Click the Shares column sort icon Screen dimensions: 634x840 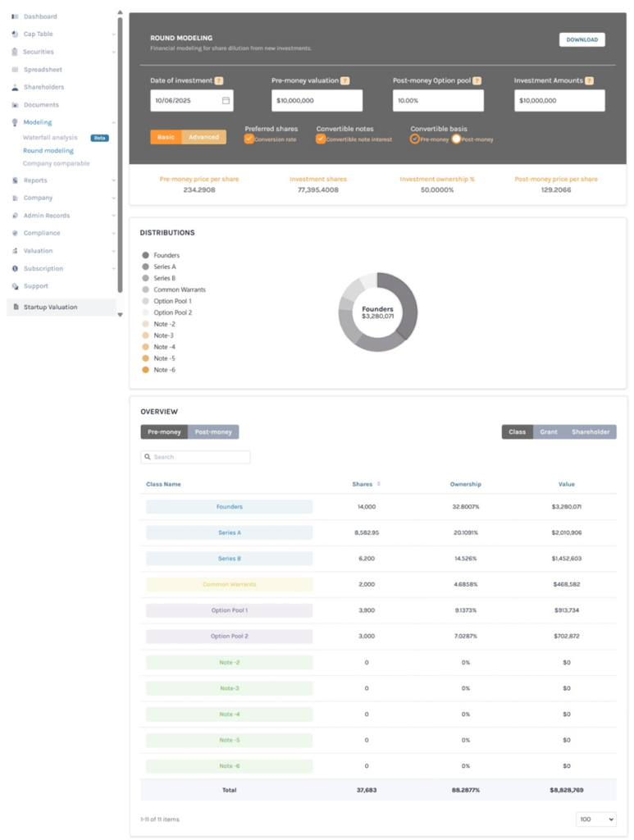point(379,484)
